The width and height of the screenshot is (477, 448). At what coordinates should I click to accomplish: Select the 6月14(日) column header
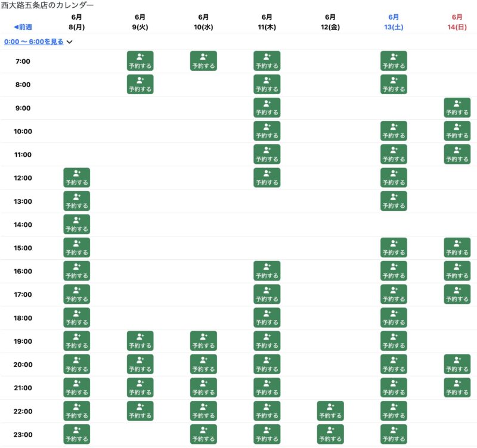pyautogui.click(x=457, y=22)
